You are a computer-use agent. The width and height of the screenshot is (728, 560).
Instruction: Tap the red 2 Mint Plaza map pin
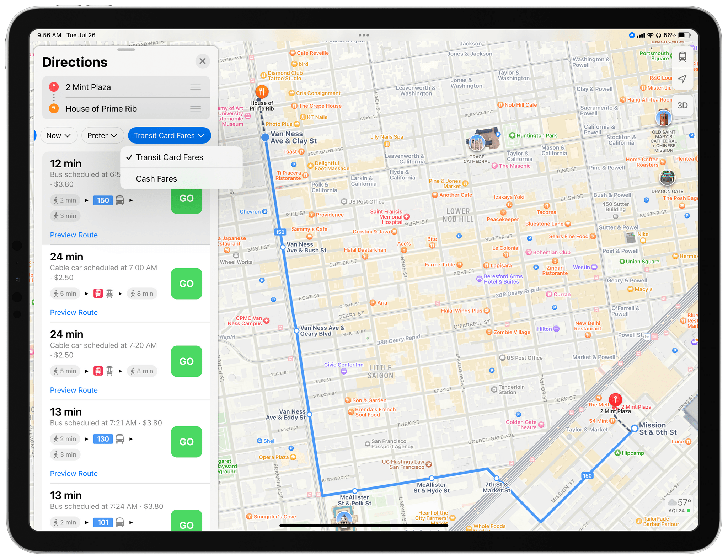615,401
